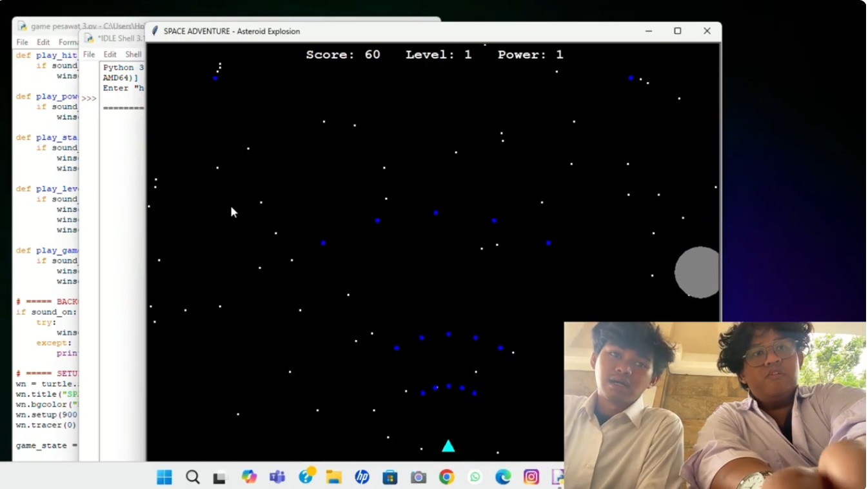868x489 pixels.
Task: Open Windows Start menu
Action: tap(164, 477)
